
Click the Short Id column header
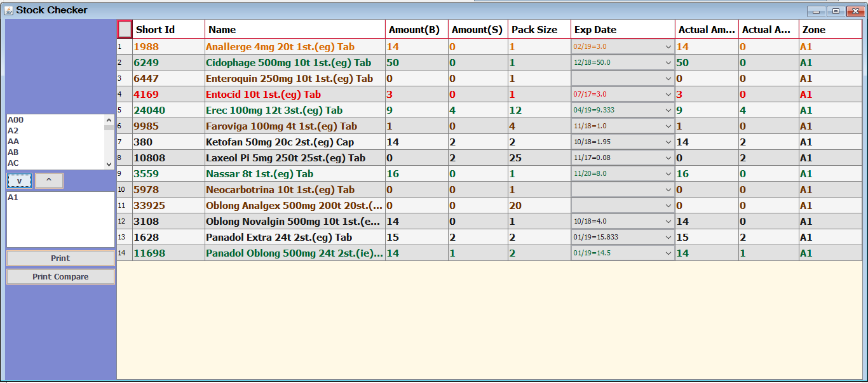pos(168,29)
